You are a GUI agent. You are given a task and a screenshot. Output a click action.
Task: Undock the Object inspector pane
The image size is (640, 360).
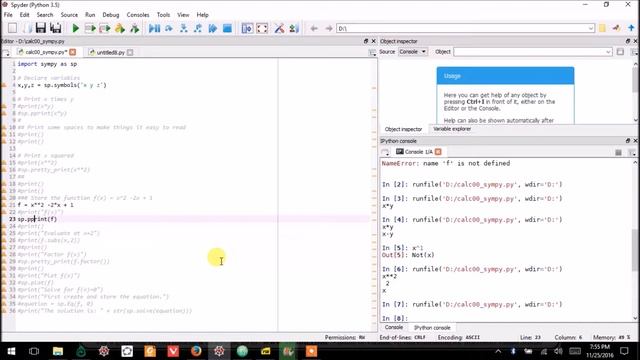click(628, 41)
